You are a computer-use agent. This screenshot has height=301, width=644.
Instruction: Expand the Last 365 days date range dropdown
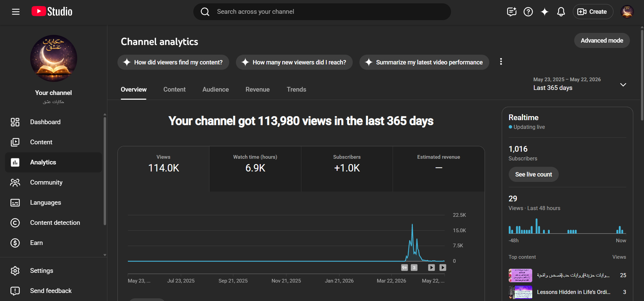(580, 84)
